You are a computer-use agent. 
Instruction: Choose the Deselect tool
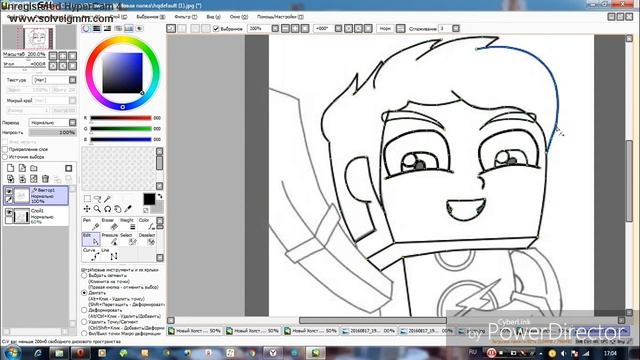click(x=146, y=239)
